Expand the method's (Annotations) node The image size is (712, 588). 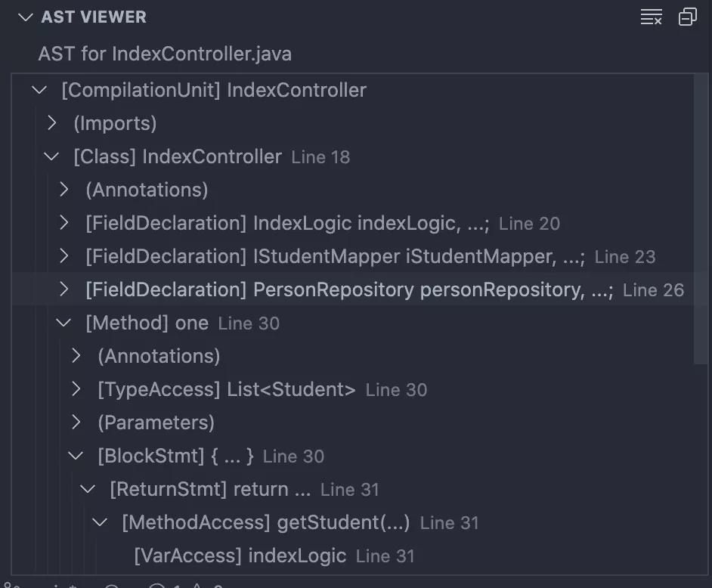click(76, 356)
